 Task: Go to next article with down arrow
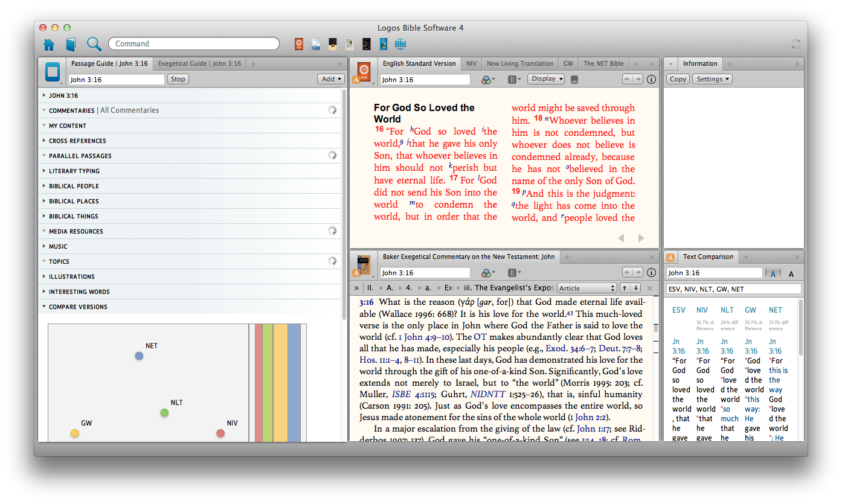(x=635, y=288)
